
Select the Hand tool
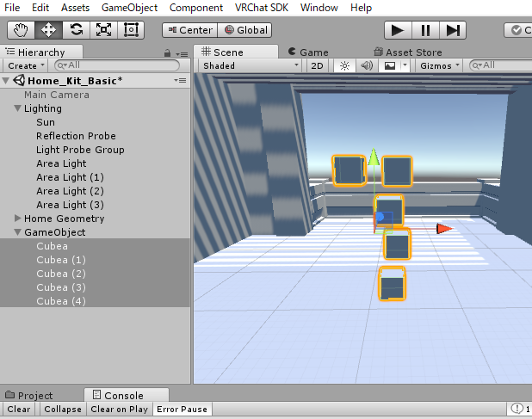pyautogui.click(x=21, y=30)
